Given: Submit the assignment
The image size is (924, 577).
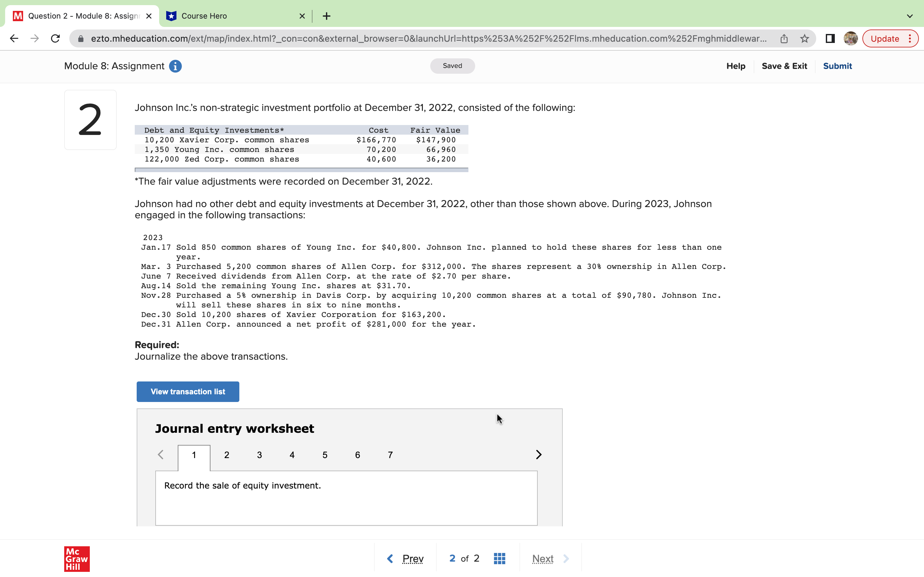Looking at the screenshot, I should 837,66.
